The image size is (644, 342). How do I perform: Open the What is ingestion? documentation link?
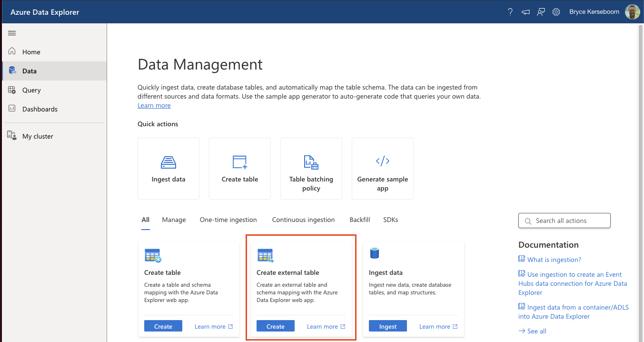click(x=554, y=260)
